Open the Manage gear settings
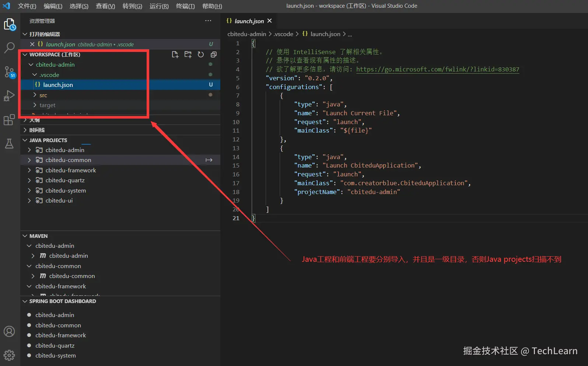Screen dimensions: 588x366 9,355
